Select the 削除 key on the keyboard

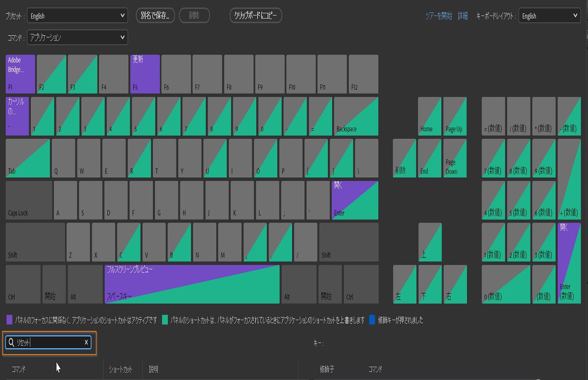click(x=405, y=158)
